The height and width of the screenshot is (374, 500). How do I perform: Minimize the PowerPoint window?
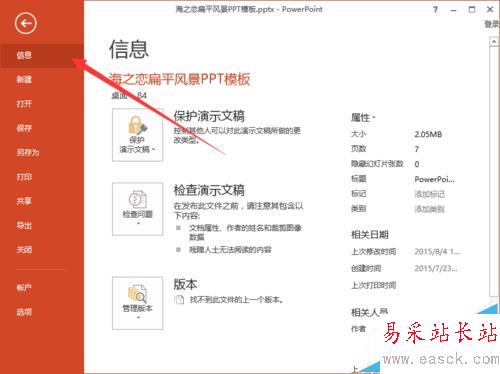pos(453,10)
